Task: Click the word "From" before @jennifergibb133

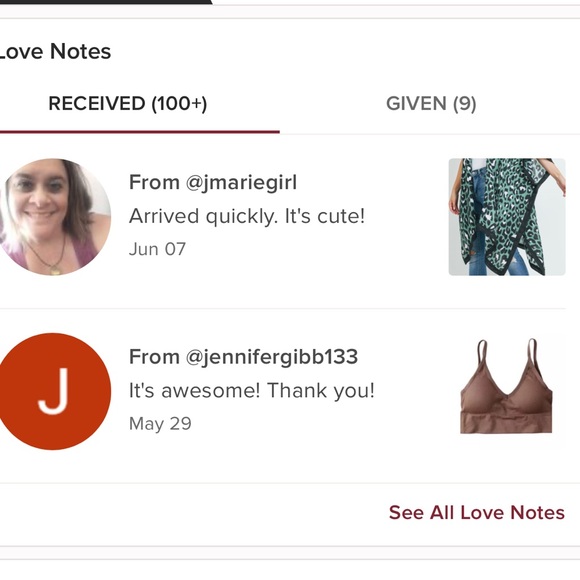Action: pyautogui.click(x=154, y=357)
